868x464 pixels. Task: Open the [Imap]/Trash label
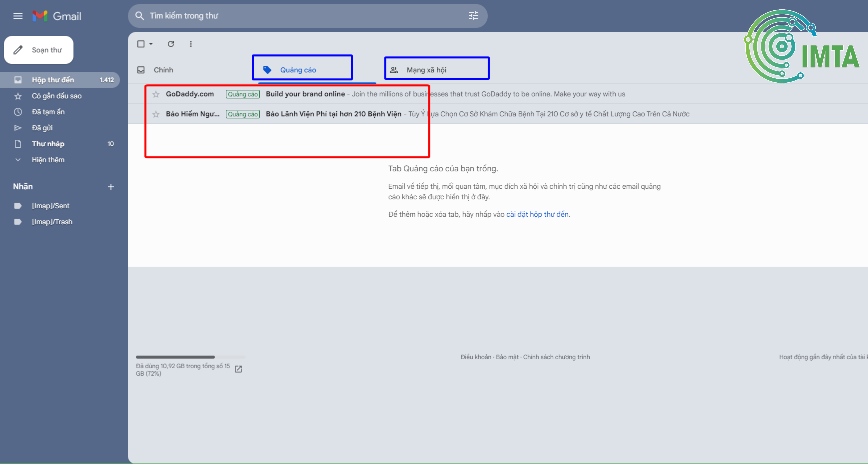(x=52, y=222)
